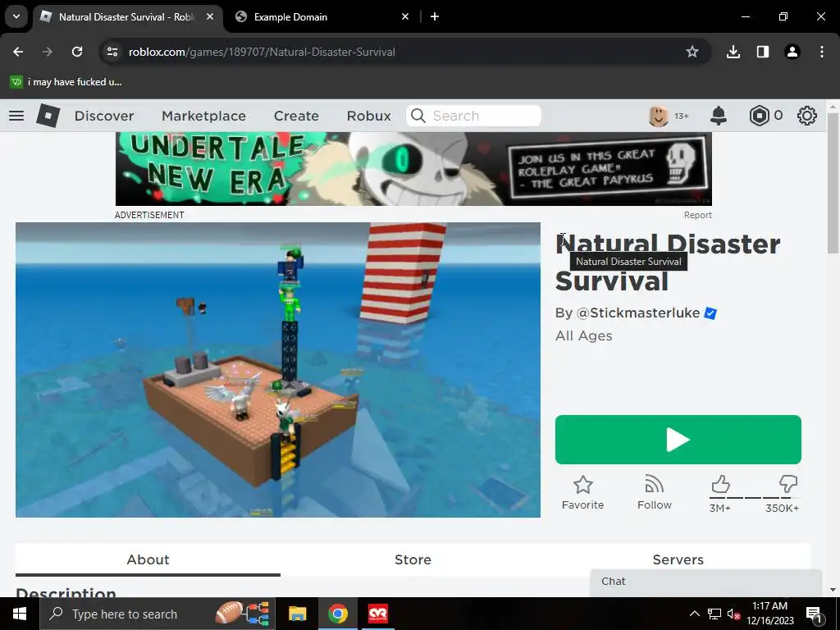Open the Chat panel
The width and height of the screenshot is (840, 630).
[706, 582]
